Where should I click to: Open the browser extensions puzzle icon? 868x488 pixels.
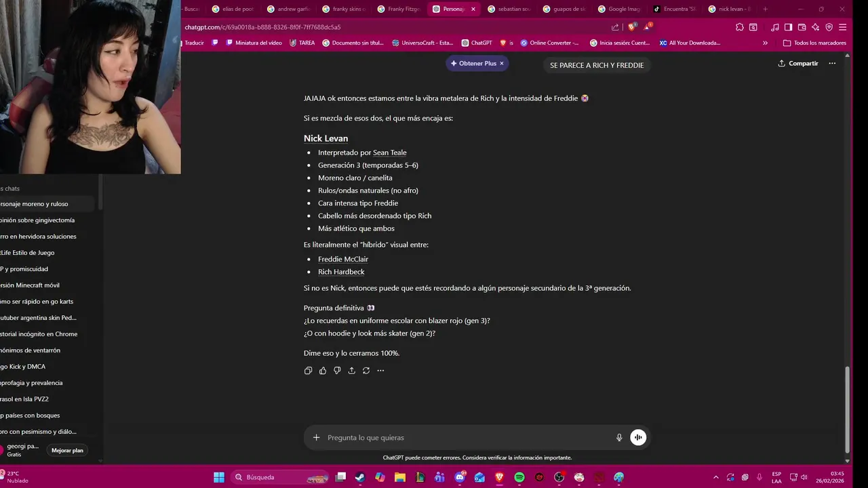(740, 27)
